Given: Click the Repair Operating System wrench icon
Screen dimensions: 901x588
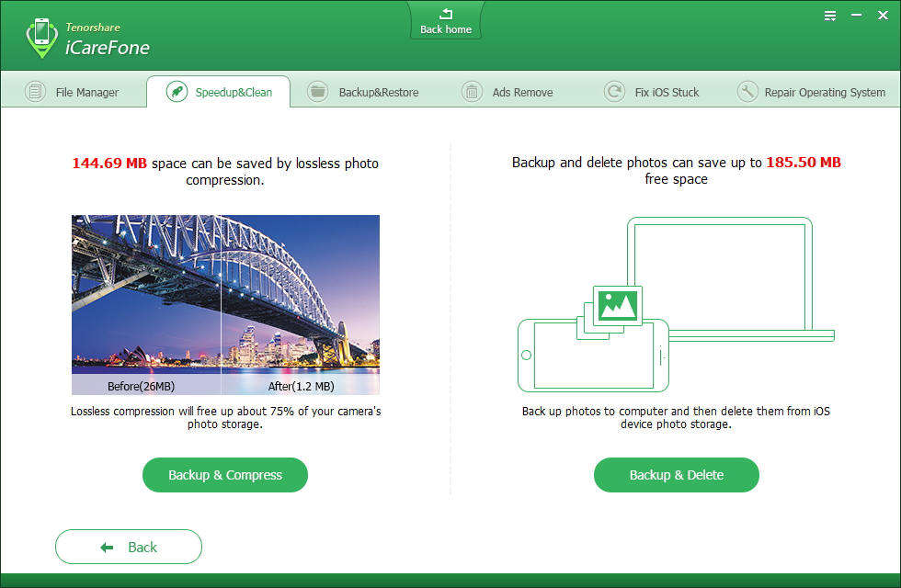Looking at the screenshot, I should pyautogui.click(x=747, y=92).
